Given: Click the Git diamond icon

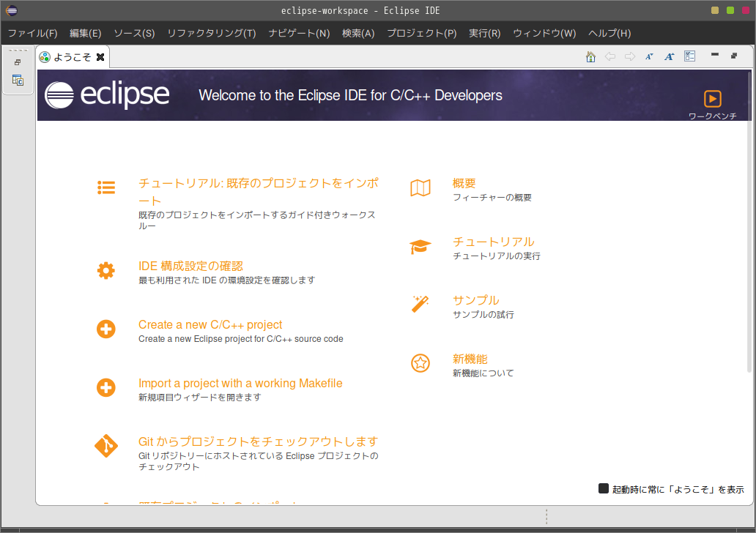Looking at the screenshot, I should [x=106, y=447].
